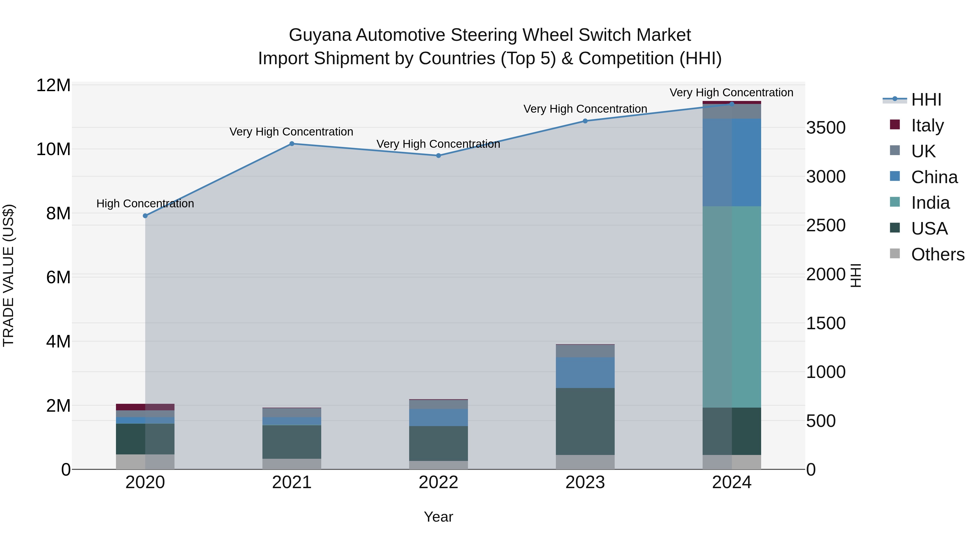Image resolution: width=980 pixels, height=551 pixels.
Task: Click the 2022 x-axis label
Action: pyautogui.click(x=438, y=482)
